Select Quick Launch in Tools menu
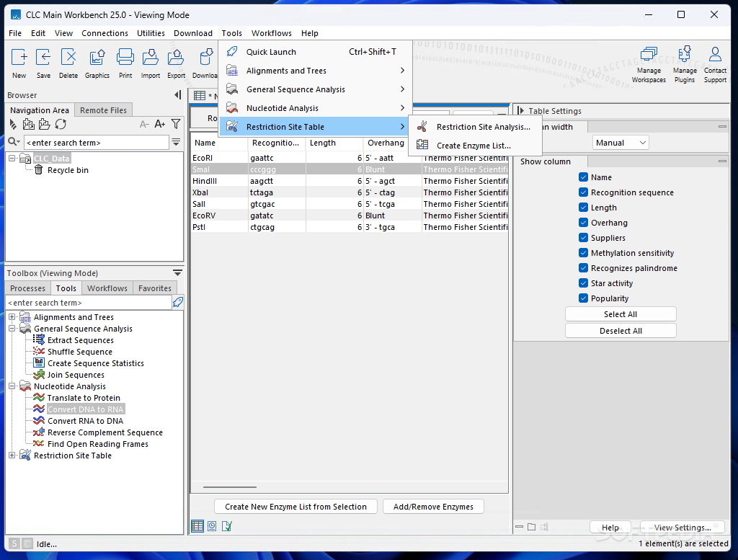 pos(316,52)
